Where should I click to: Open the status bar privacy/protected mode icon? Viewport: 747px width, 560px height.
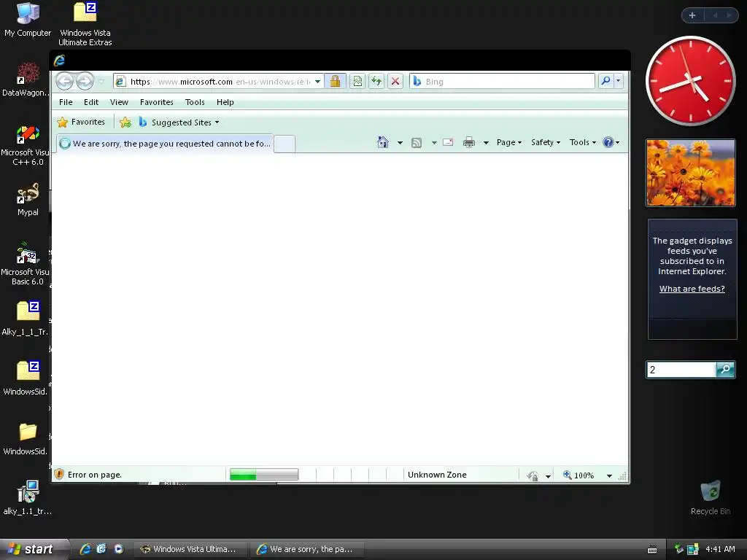533,475
